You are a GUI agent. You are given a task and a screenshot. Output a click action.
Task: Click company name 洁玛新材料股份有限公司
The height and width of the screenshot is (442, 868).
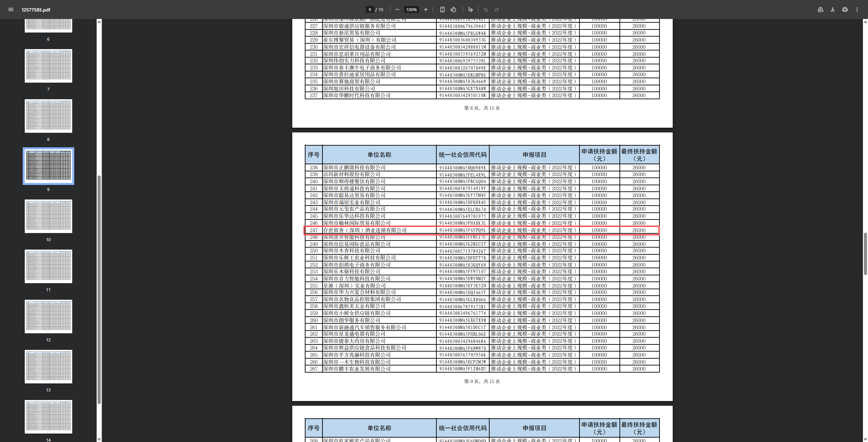pos(352,174)
